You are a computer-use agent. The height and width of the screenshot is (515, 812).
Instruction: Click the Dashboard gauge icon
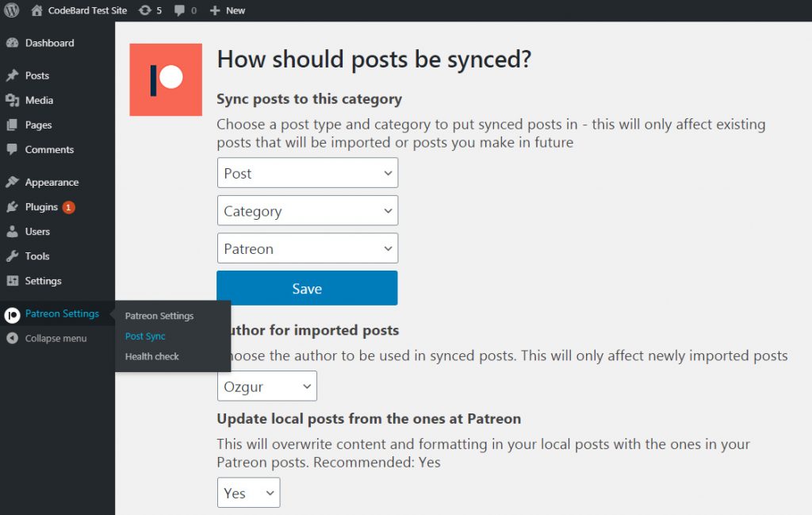tap(13, 43)
